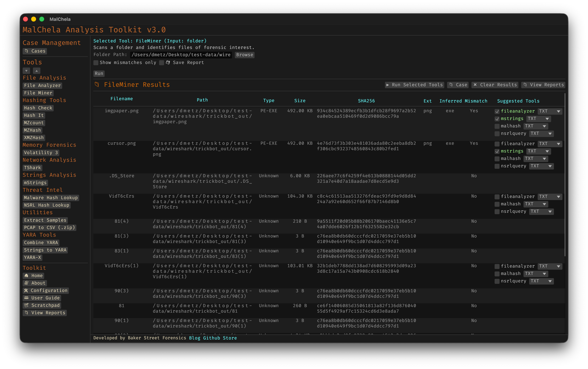Open mstrings TXT dropdown for cursor.png
Viewport: 588px width, 369px height.
point(539,151)
